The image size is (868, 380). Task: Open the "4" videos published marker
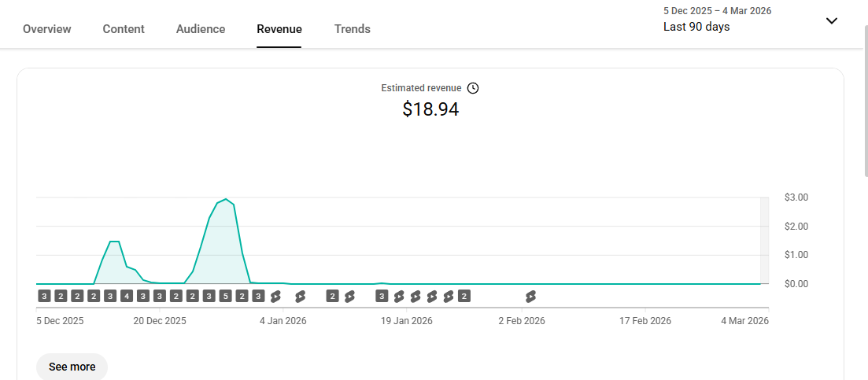click(x=127, y=297)
